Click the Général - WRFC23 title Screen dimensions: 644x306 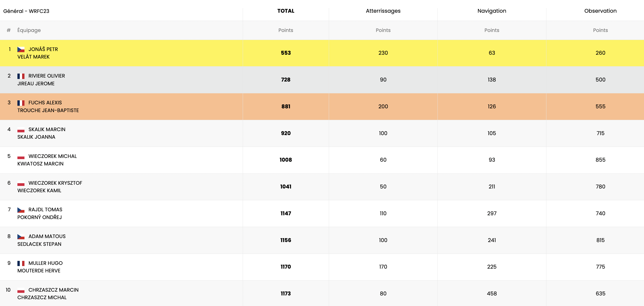pyautogui.click(x=26, y=11)
